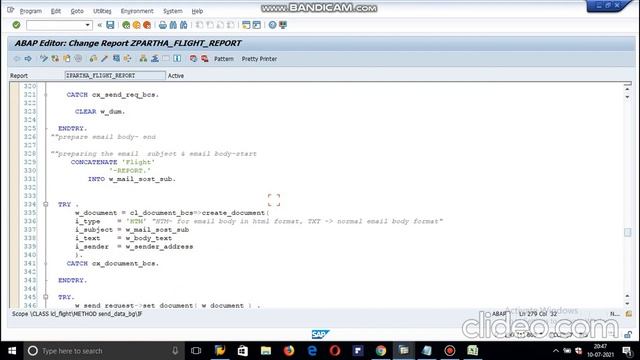Open the Utilities menu
The image size is (640, 360).
coord(102,11)
